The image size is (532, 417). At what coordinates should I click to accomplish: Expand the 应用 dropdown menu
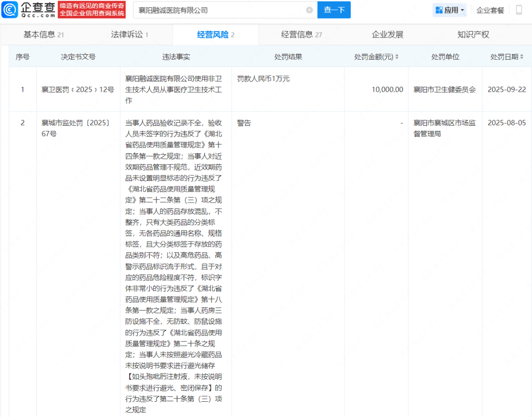point(449,10)
